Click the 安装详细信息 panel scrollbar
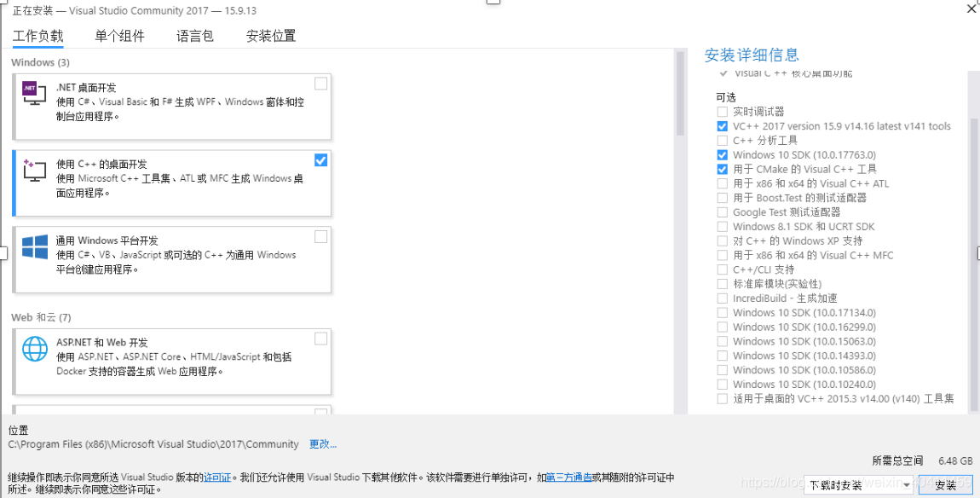 (974, 263)
